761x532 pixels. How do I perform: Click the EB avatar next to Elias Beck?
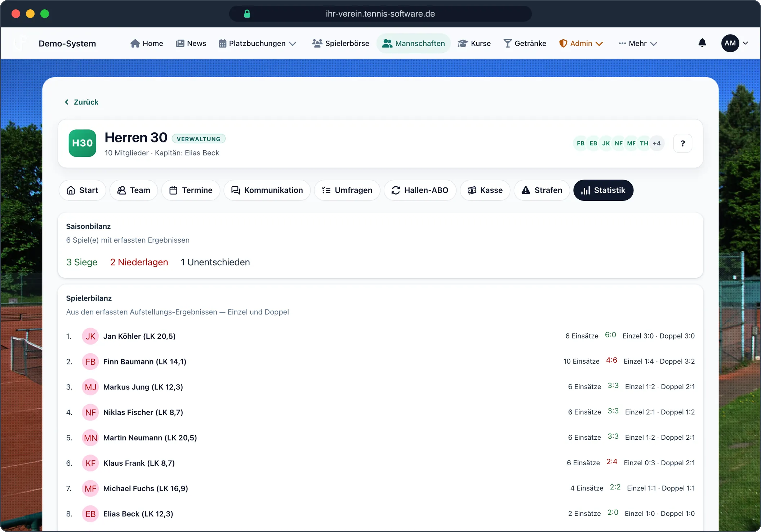[x=90, y=514]
